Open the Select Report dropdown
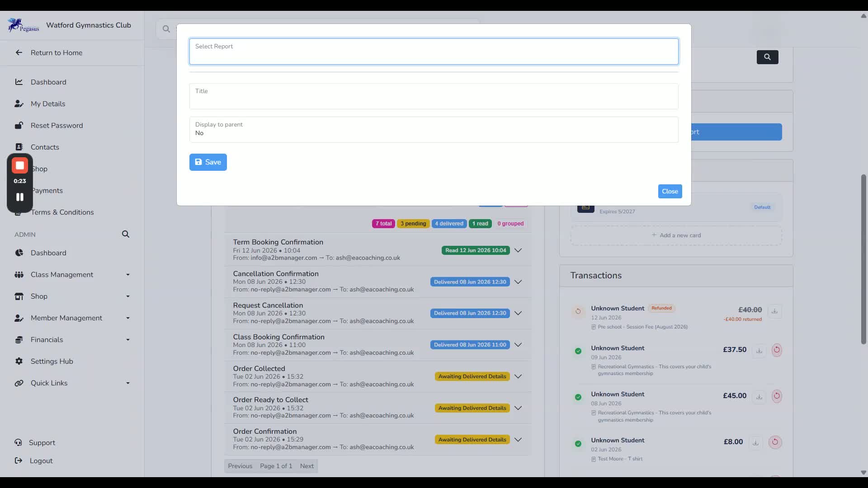The height and width of the screenshot is (488, 868). coord(434,52)
